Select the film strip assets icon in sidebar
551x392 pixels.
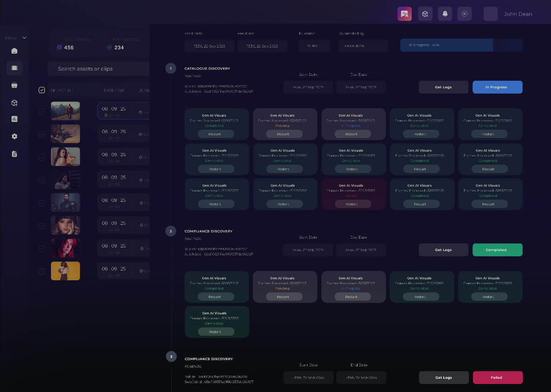tap(14, 68)
